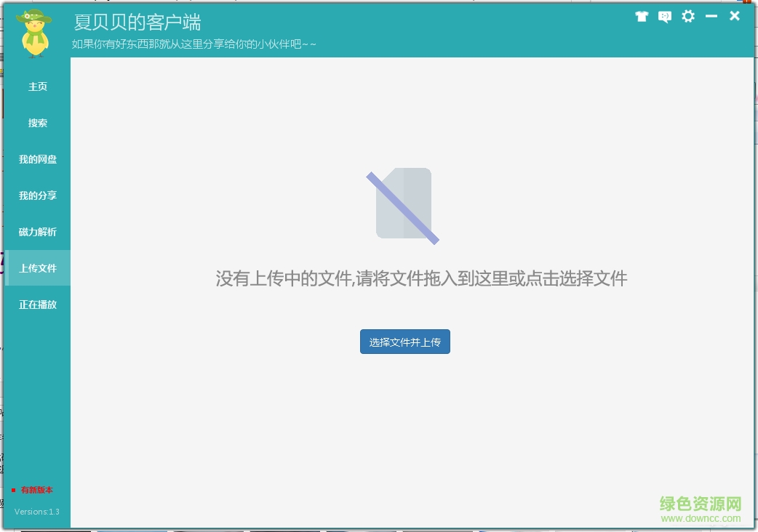Switch to 正在播放

tap(37, 305)
